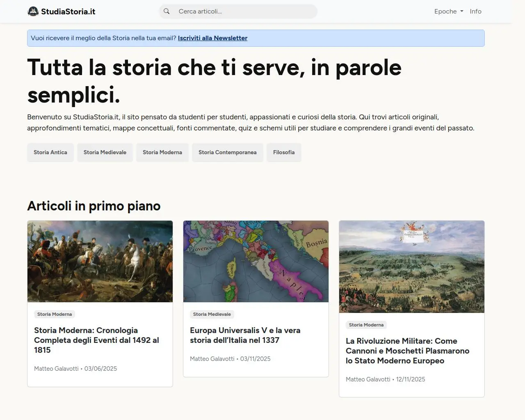Open the Iscriviti alla Newsletter link
The height and width of the screenshot is (420, 525).
212,38
